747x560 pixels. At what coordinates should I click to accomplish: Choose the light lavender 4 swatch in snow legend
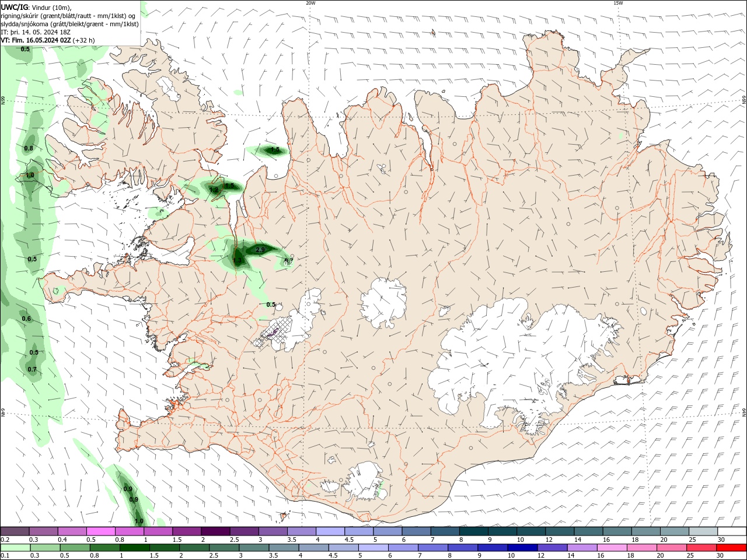pos(330,531)
